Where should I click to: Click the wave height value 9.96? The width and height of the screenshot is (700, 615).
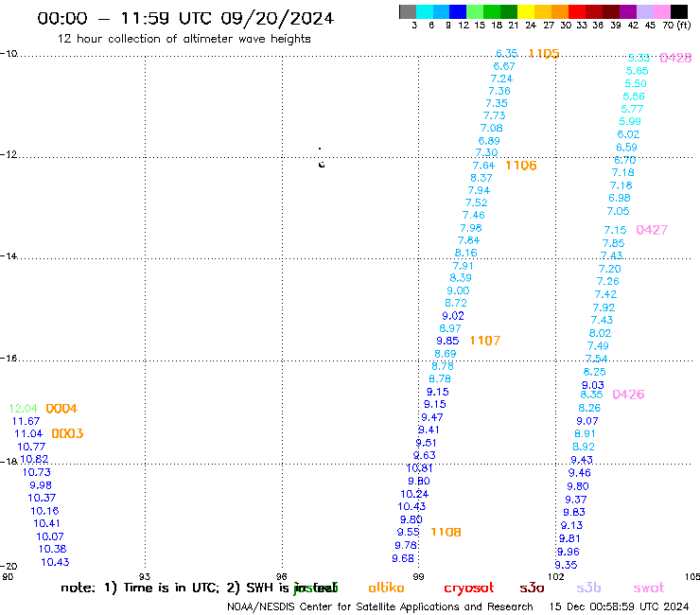(569, 552)
